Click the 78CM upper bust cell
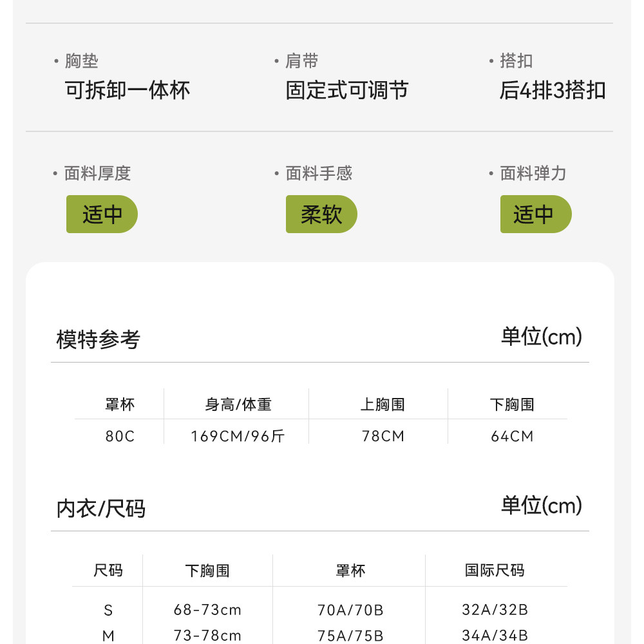 click(x=383, y=436)
